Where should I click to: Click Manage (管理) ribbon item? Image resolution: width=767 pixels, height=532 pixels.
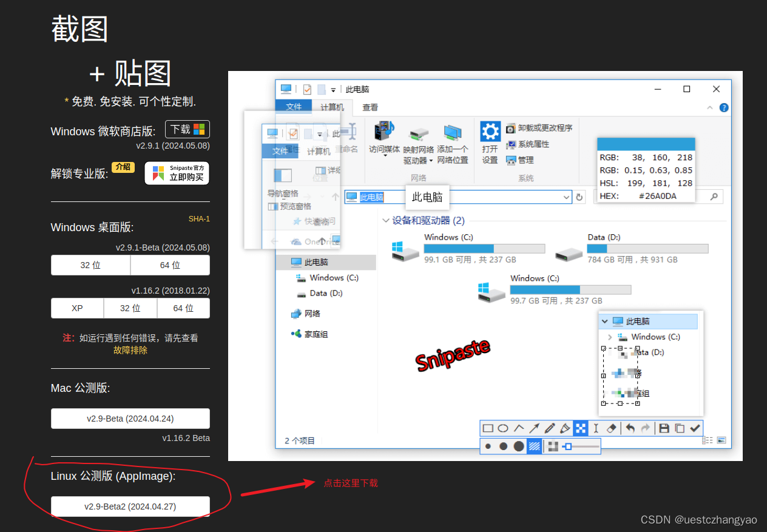520,160
